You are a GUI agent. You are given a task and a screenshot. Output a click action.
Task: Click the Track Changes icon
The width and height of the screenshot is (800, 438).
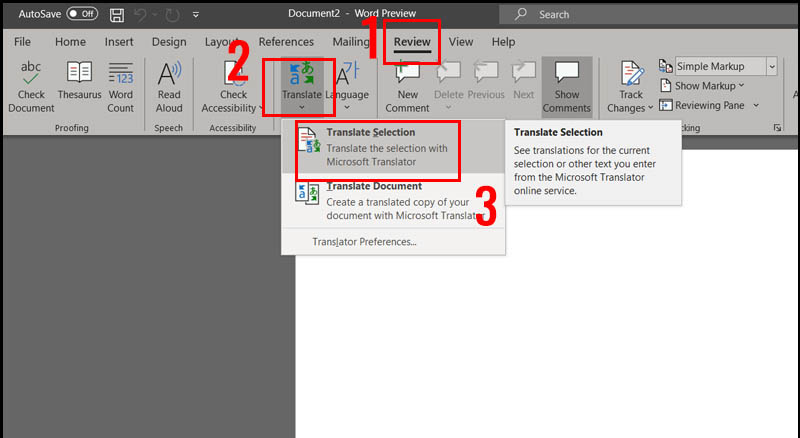click(x=631, y=73)
